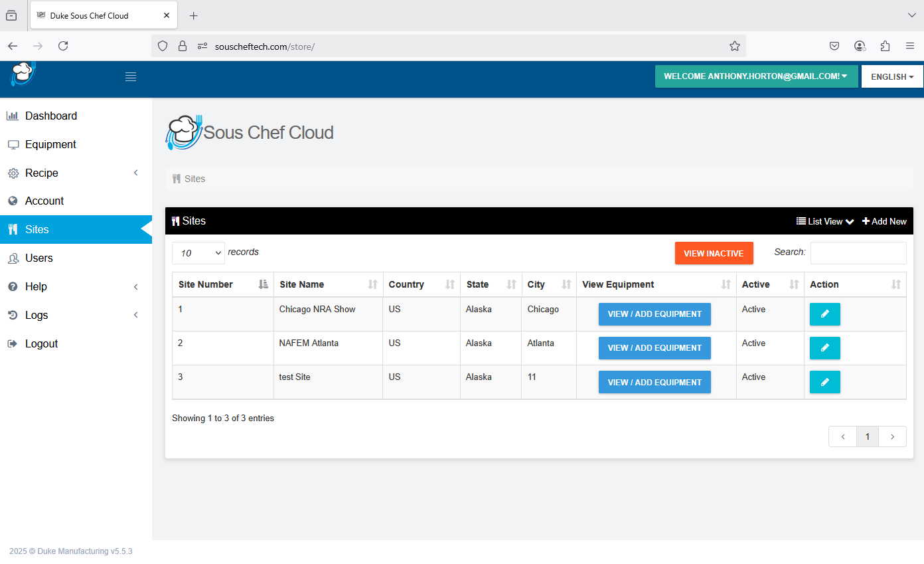Open Equipment from sidebar
924x564 pixels.
tap(76, 144)
